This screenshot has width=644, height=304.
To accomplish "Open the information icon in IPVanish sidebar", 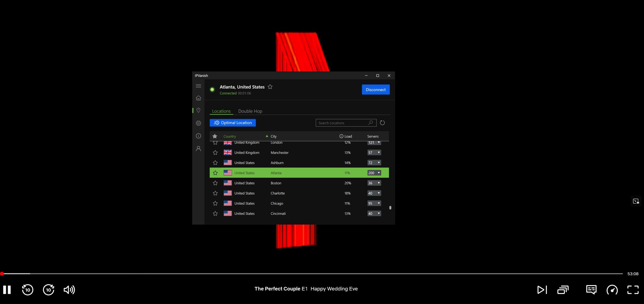I will click(198, 136).
